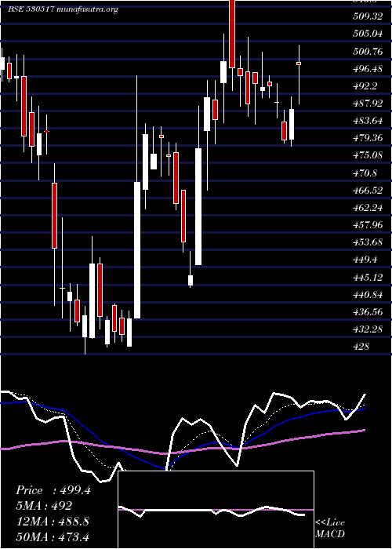Click the 466.52 price axis label
392x549 pixels.
point(368,190)
